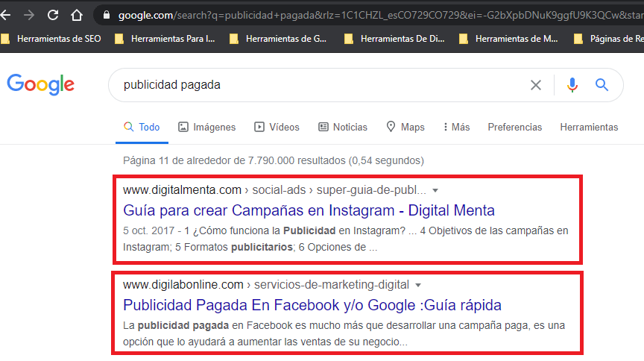Select the address bar URL
This screenshot has height=361, width=644.
[381, 15]
